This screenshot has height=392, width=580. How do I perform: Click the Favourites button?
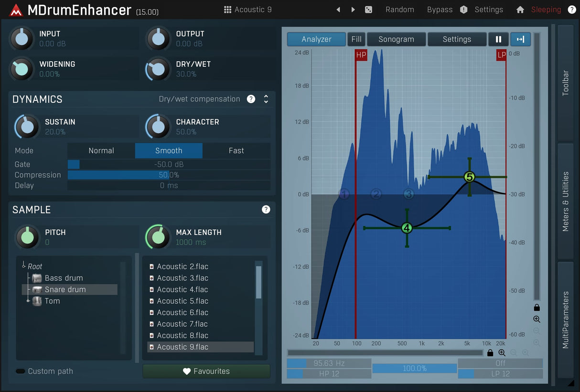tap(206, 371)
